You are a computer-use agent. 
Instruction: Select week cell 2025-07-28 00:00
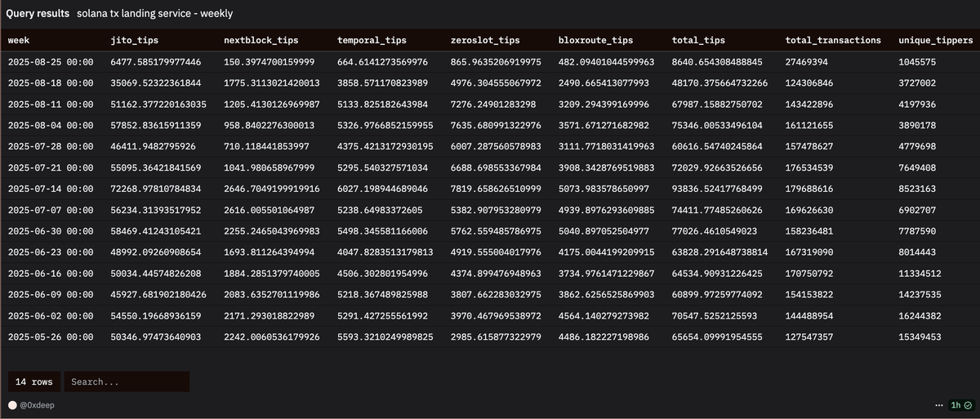[51, 147]
